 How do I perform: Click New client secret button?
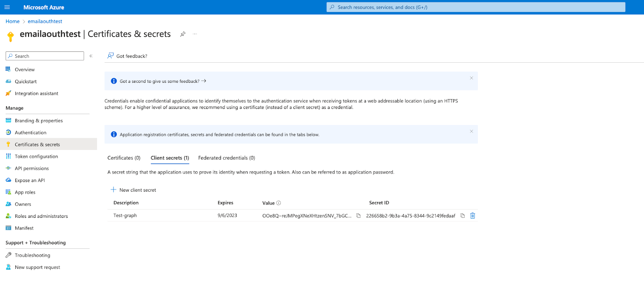[133, 190]
